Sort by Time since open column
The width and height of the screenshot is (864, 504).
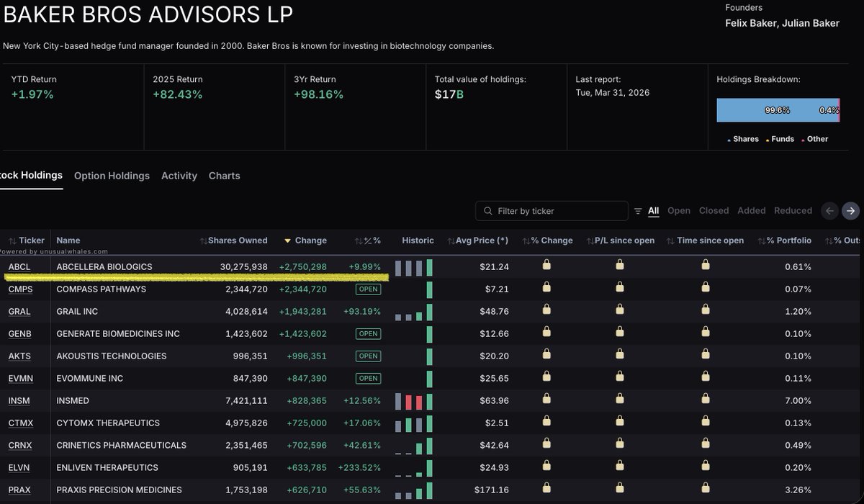pos(706,240)
